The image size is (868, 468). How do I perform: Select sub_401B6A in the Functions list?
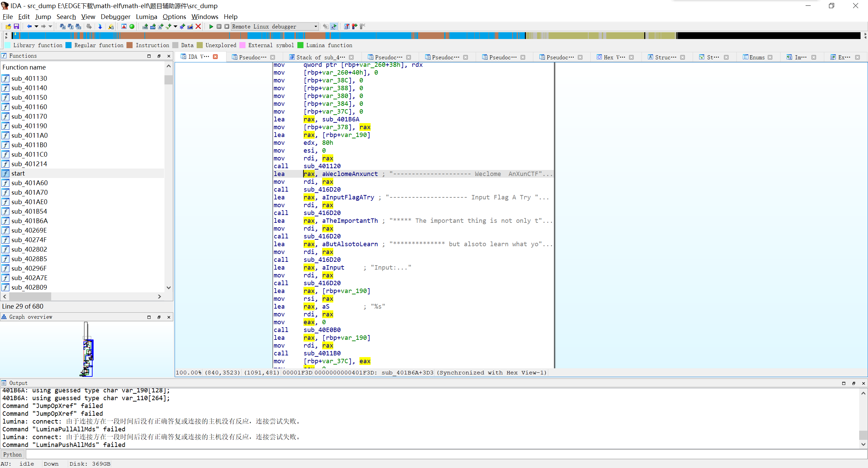point(29,221)
